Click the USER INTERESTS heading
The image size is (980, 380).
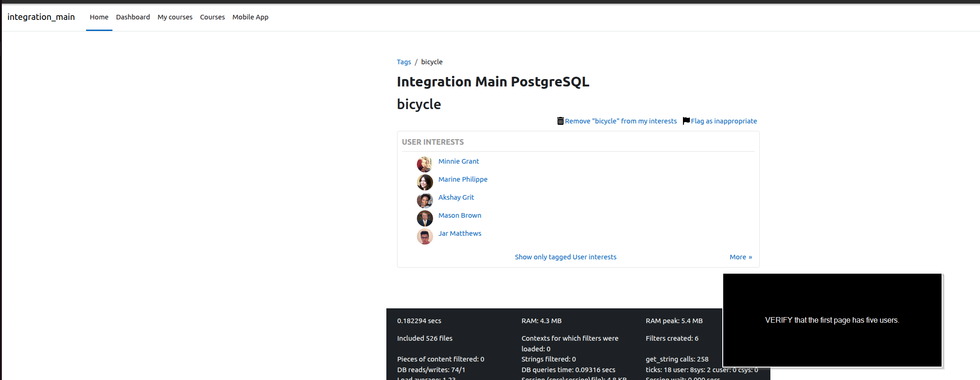tap(433, 142)
